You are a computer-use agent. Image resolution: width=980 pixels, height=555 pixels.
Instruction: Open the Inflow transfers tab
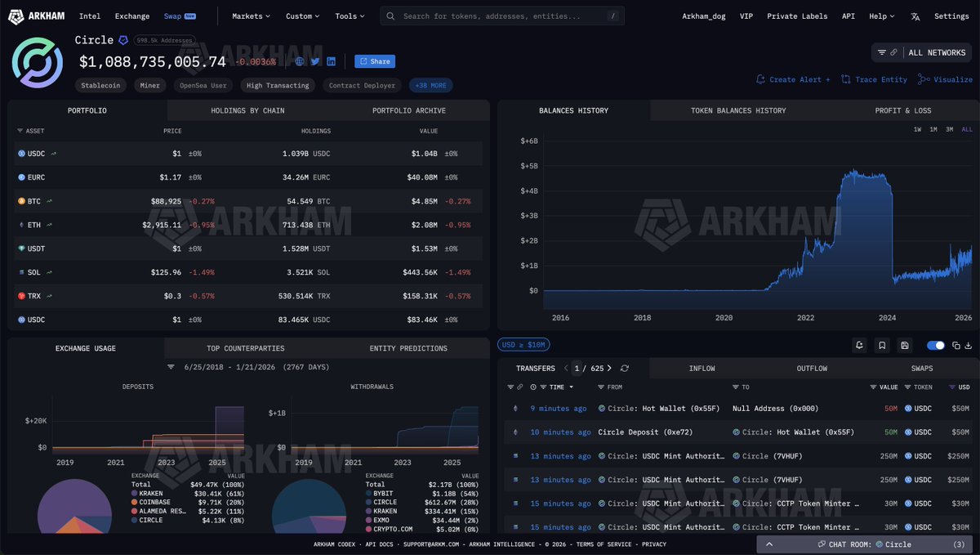pyautogui.click(x=702, y=369)
